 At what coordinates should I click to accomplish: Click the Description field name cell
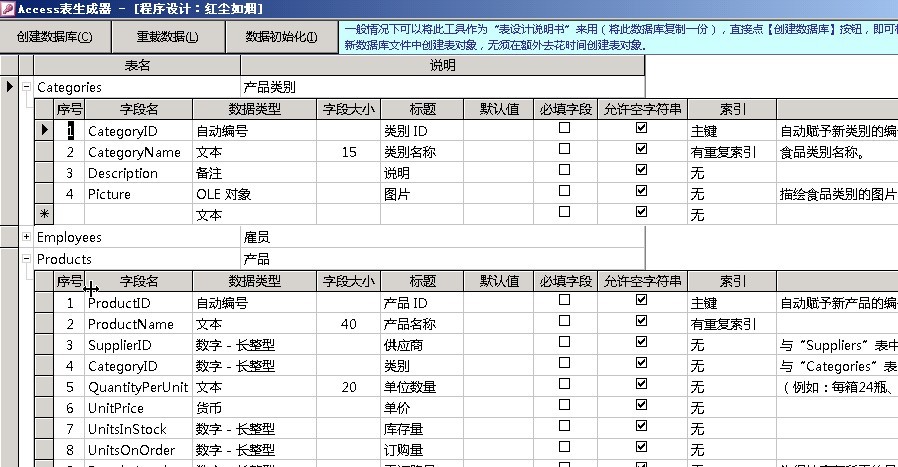139,173
